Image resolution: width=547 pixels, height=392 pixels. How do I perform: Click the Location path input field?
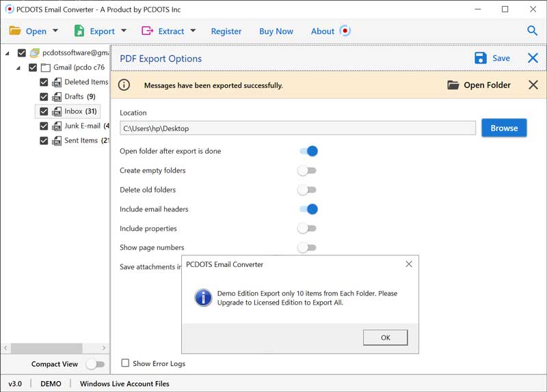tap(297, 128)
